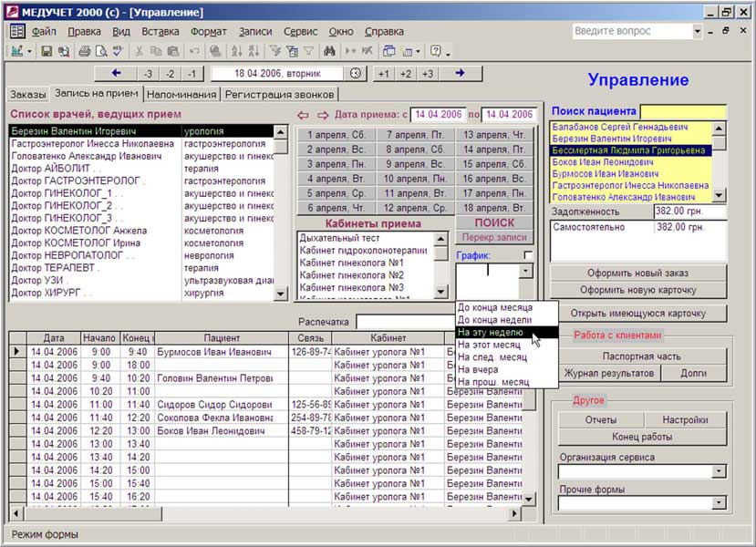The image size is (756, 547).
Task: Open the dropdown arrow beside design view icon
Action: tap(29, 51)
